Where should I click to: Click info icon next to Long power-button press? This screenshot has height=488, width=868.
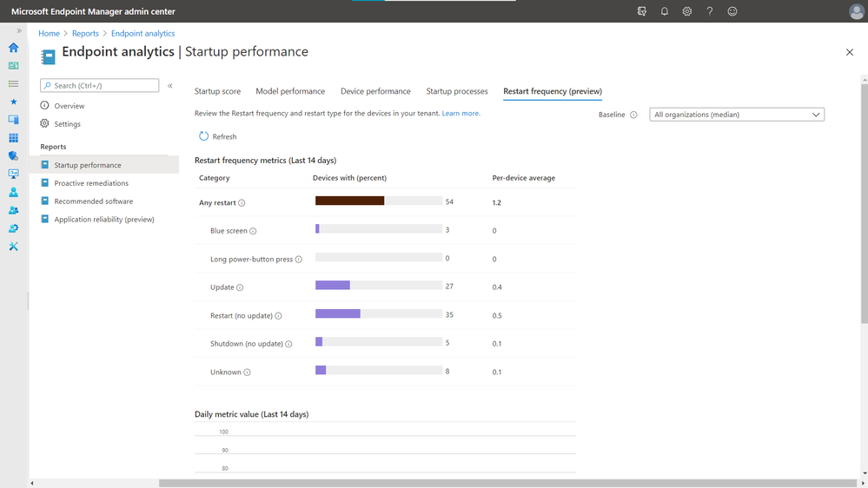[298, 259]
